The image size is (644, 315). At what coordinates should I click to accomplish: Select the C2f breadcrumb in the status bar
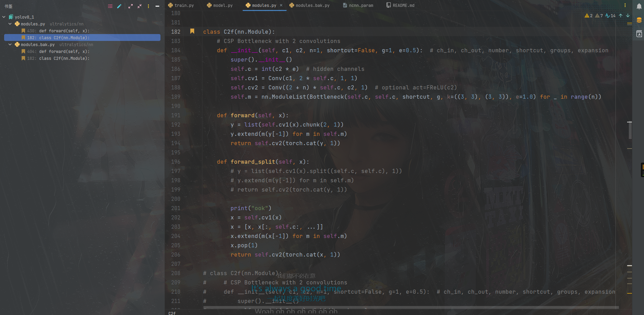point(171,313)
